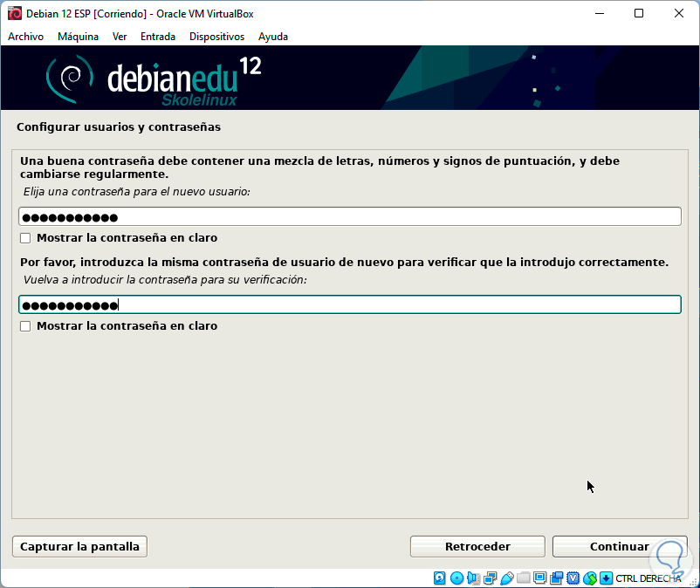700x588 pixels.
Task: Open the Ayuda menu
Action: tap(273, 37)
